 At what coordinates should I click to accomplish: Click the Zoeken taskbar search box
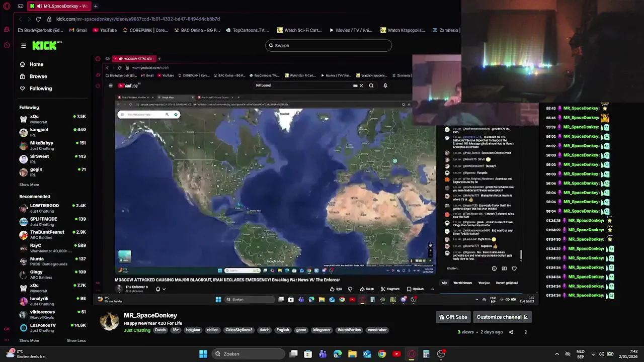[247, 354]
